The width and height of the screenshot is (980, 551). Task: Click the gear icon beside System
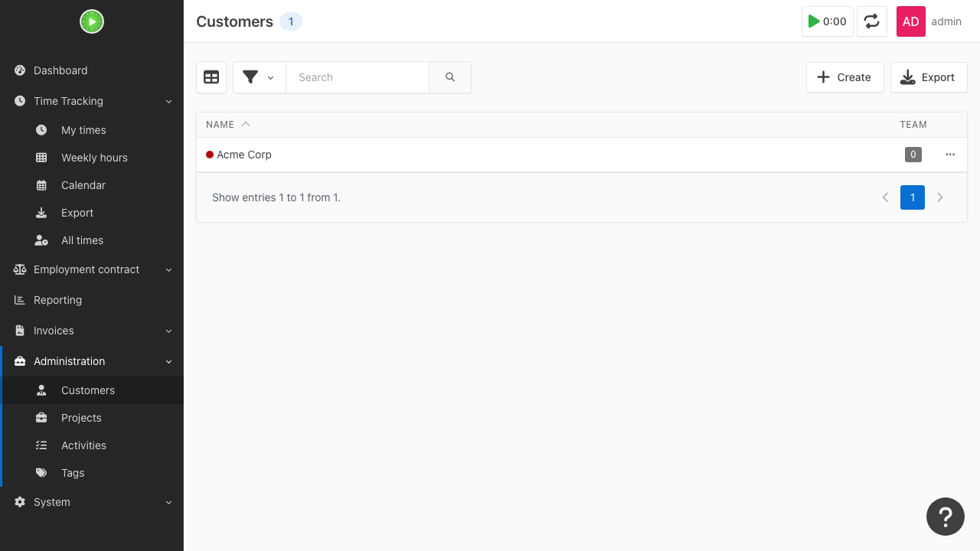click(20, 502)
